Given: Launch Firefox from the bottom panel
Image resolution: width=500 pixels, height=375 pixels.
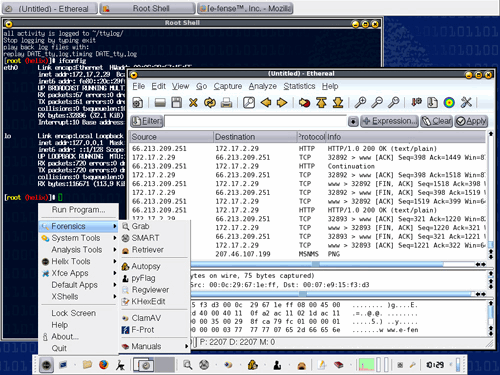Looking at the screenshot, I should tap(103, 365).
